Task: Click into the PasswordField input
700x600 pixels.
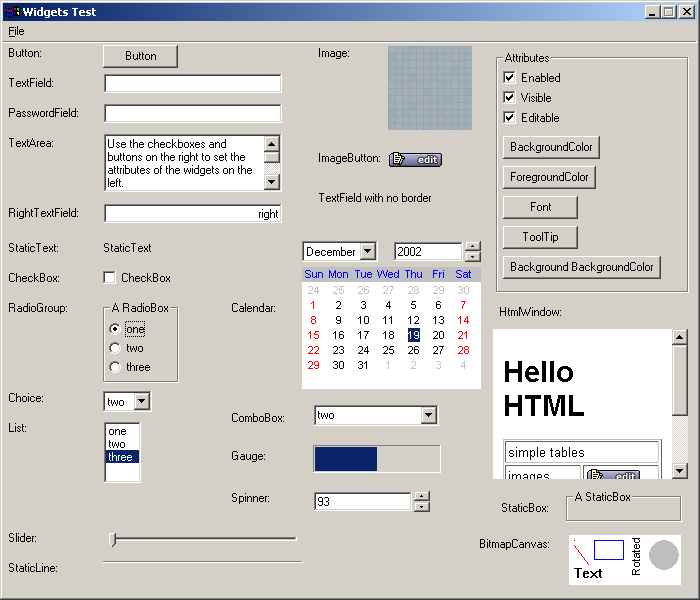Action: click(x=192, y=114)
